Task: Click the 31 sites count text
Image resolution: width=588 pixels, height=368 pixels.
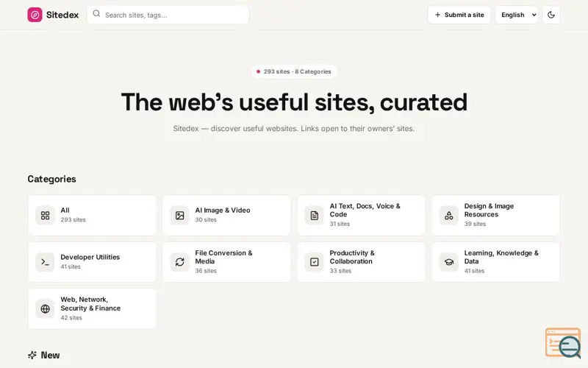Action: (x=340, y=224)
